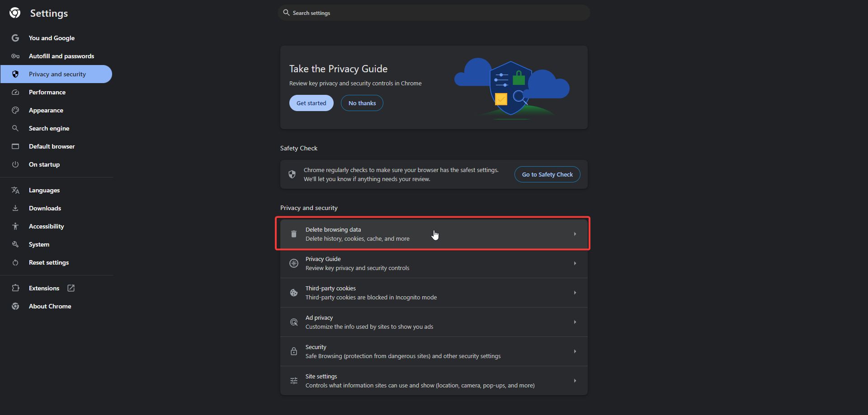Open Ad privacy settings row

pyautogui.click(x=434, y=322)
